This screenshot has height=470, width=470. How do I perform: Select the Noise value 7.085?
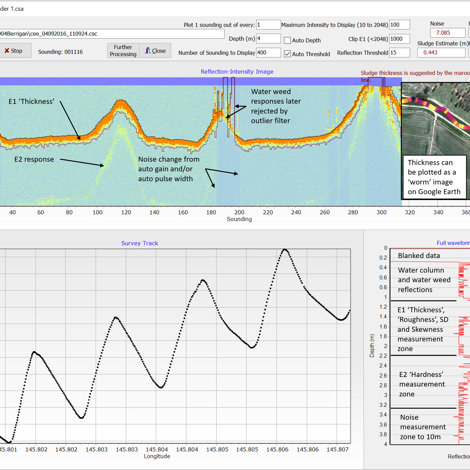pos(448,33)
